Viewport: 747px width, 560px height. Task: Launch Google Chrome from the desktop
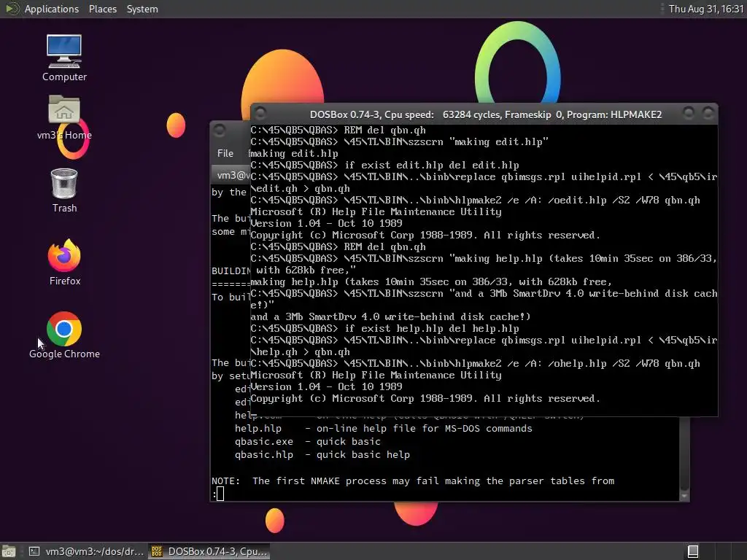point(64,335)
